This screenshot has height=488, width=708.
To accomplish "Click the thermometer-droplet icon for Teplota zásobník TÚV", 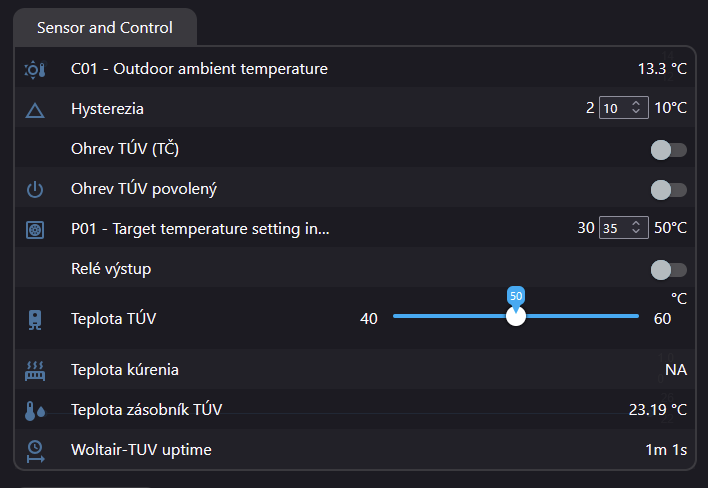I will click(x=35, y=410).
